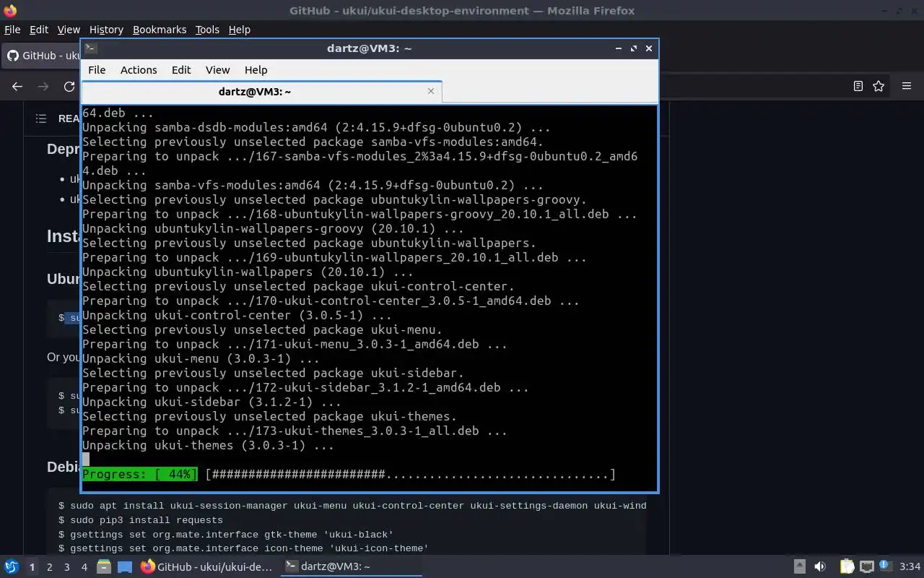Click the 3:34 clock in the panel

(x=910, y=567)
